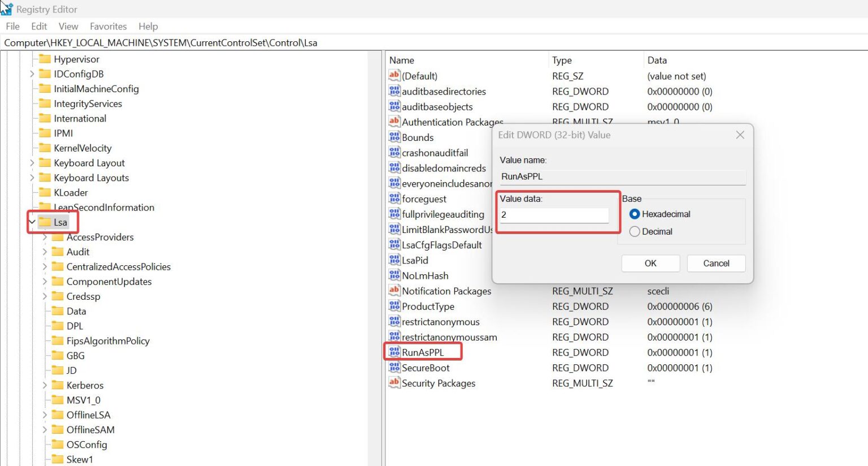Image resolution: width=868 pixels, height=466 pixels.
Task: Click the ab icon beside Notification Packages
Action: [x=394, y=291]
